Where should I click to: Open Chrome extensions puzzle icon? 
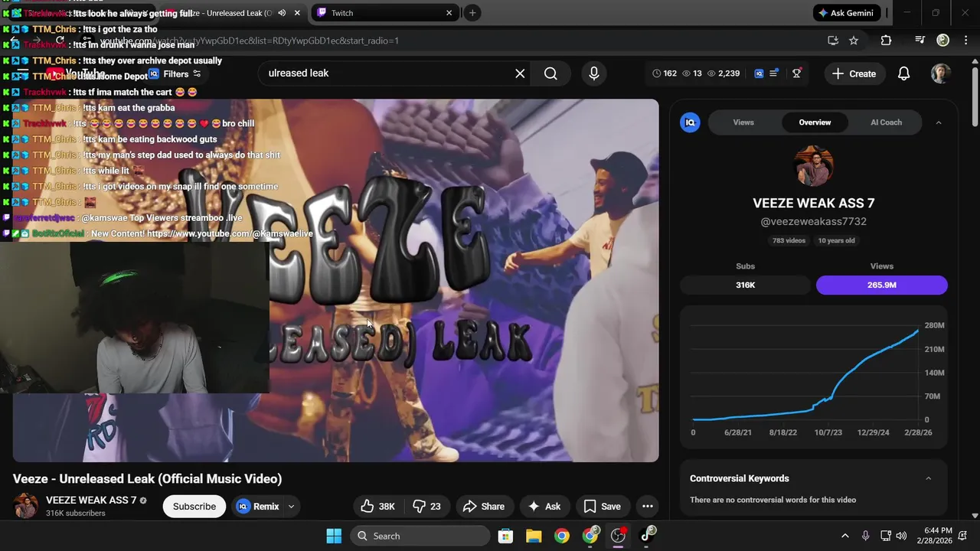[887, 41]
